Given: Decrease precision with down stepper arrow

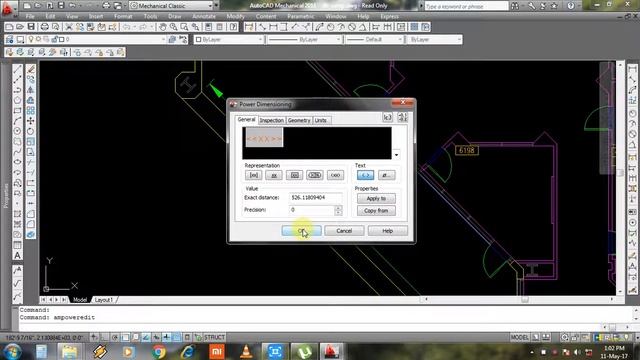Looking at the screenshot, I should click(338, 213).
